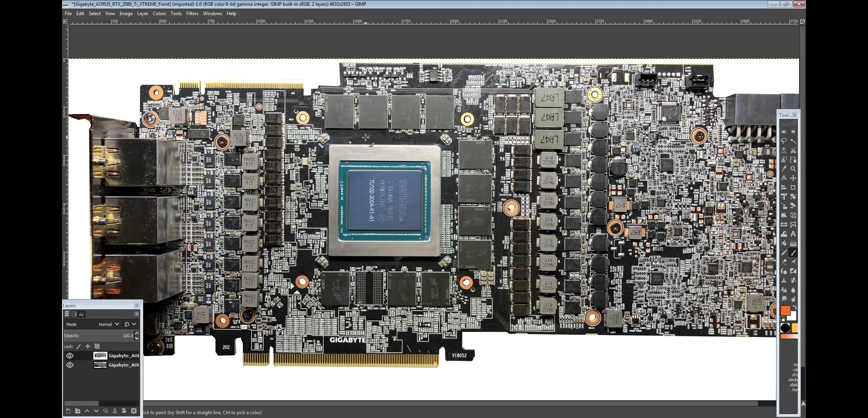Image resolution: width=868 pixels, height=418 pixels.
Task: Anchor the floating layer button
Action: click(115, 411)
